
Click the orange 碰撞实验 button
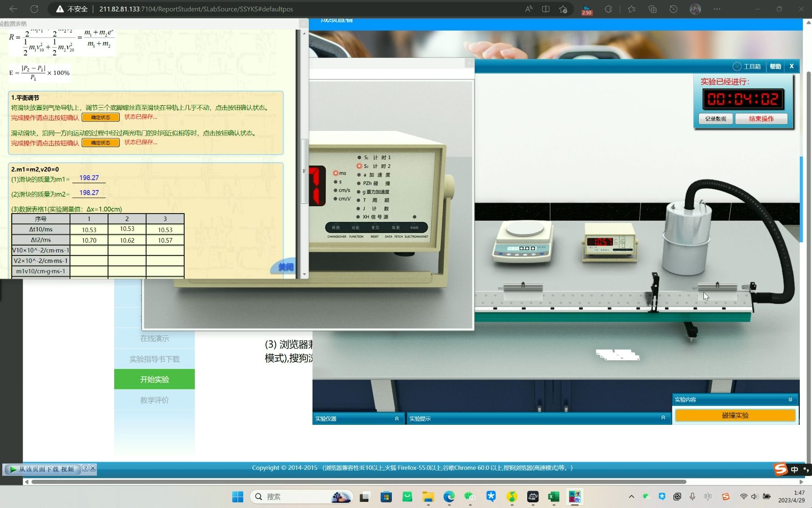pyautogui.click(x=735, y=415)
